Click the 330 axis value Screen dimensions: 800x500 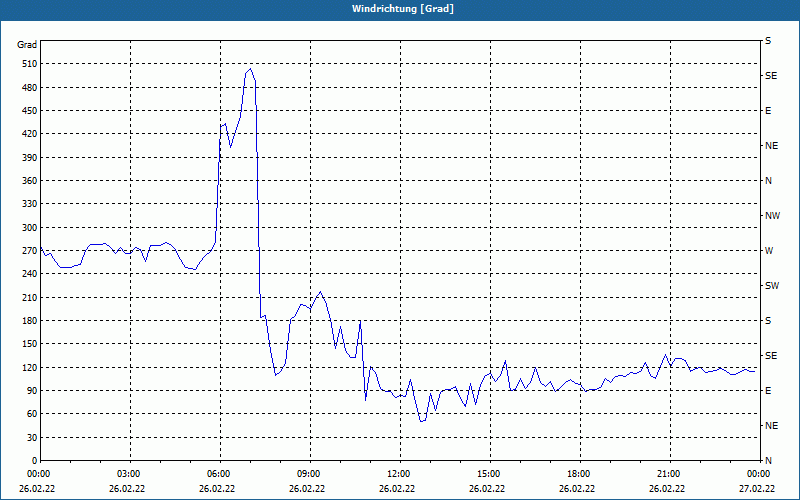pos(31,204)
